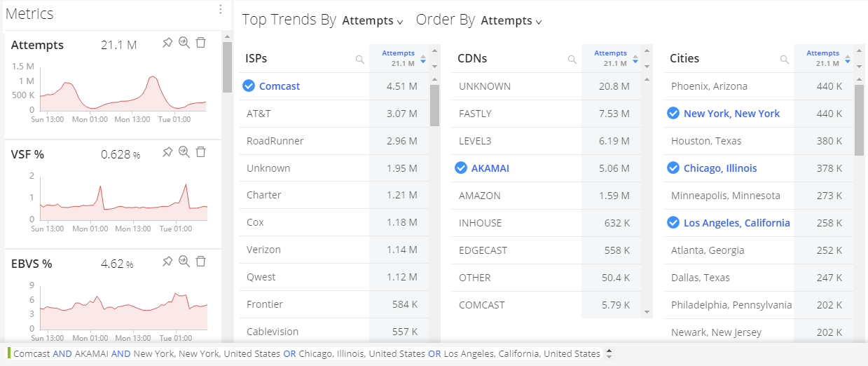The image size is (868, 366).
Task: Select AT&T in the ISPs list
Action: (x=259, y=114)
